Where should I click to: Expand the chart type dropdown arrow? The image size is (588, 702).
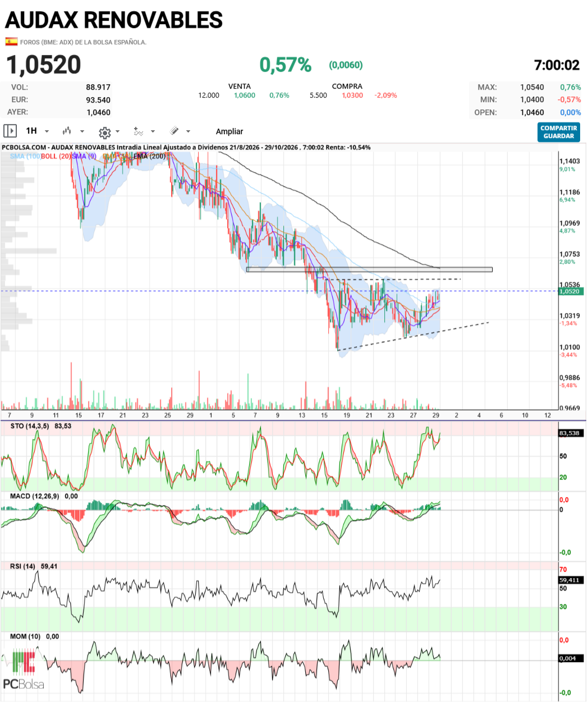coord(82,131)
